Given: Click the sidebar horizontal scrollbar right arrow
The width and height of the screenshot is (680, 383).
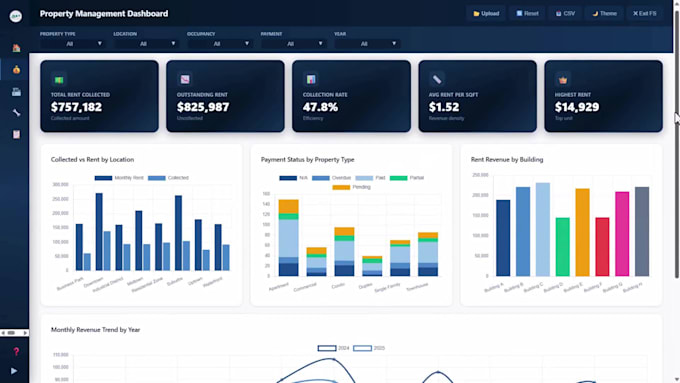Looking at the screenshot, I should tap(26, 333).
